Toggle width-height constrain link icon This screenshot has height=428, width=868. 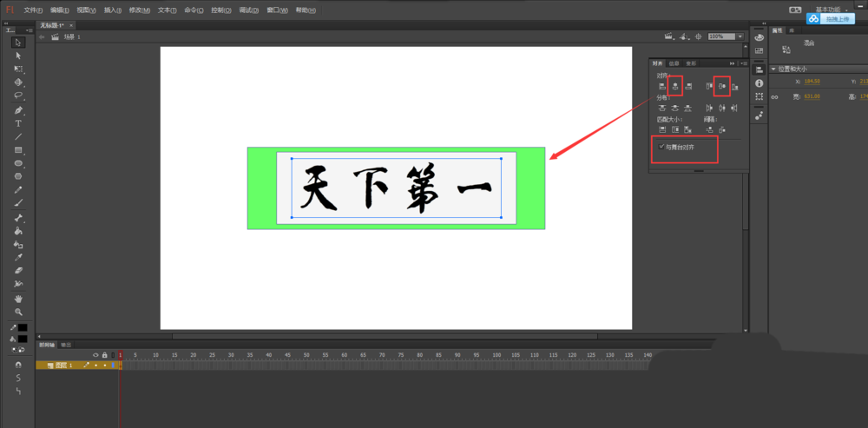point(775,97)
